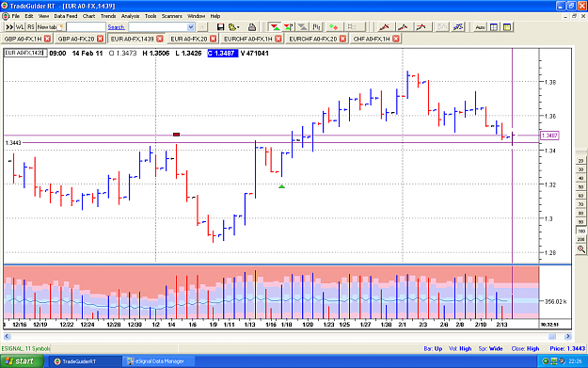Close the GBP A0-FX,1H tab

click(x=47, y=39)
